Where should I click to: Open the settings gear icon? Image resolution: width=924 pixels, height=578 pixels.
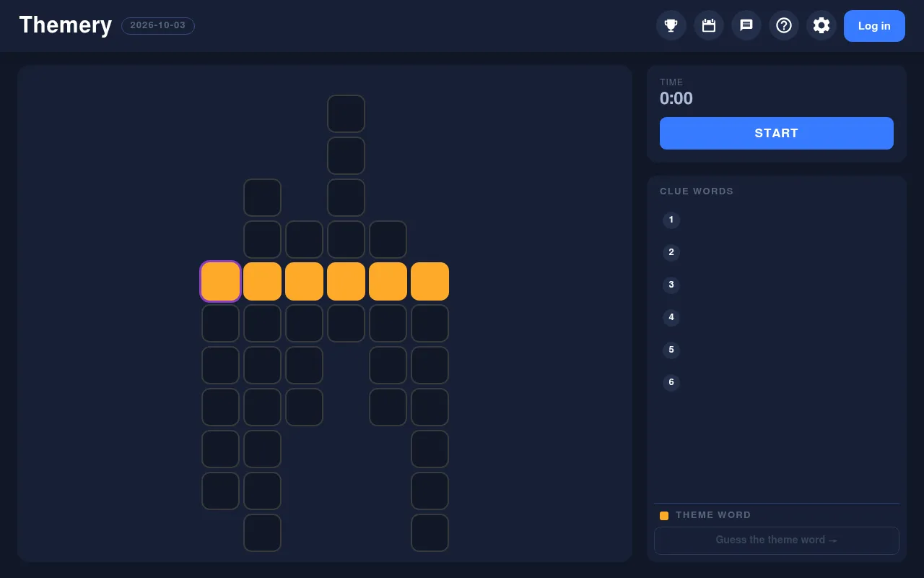pos(821,25)
